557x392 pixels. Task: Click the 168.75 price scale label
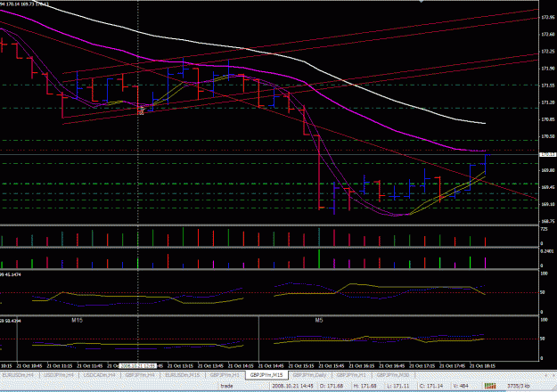(548, 221)
